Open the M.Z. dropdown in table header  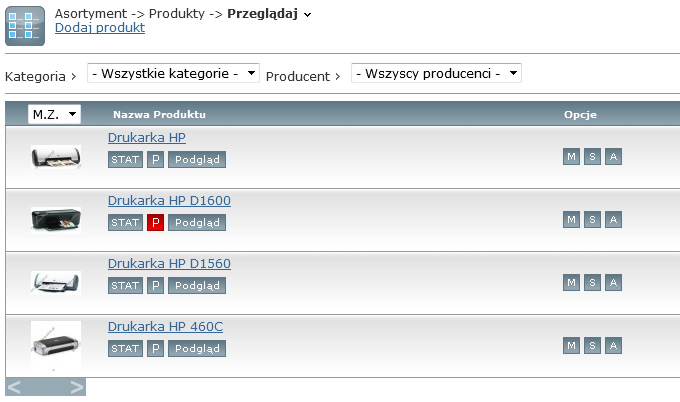tap(54, 114)
